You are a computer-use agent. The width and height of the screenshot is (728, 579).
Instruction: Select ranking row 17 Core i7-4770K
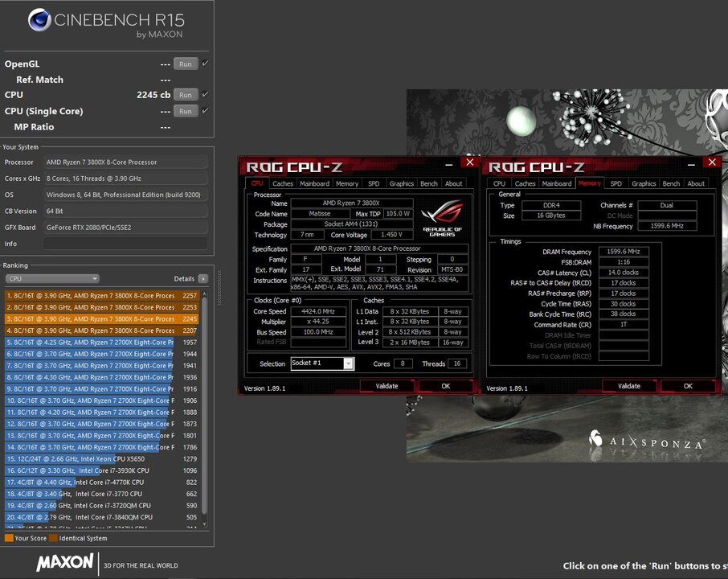102,482
